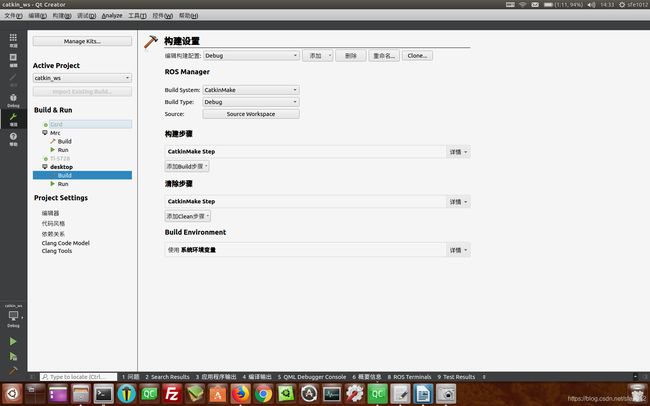Select the highlighted Build under desktop kit
650x406 pixels.
point(82,175)
